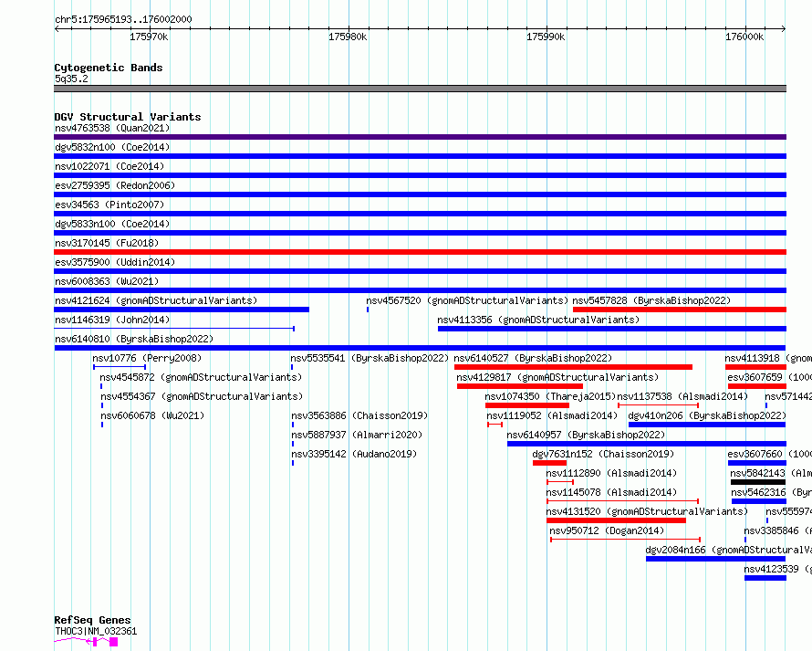The image size is (812, 651).
Task: Click the purple bar under nsv4763538
Action: (420, 137)
